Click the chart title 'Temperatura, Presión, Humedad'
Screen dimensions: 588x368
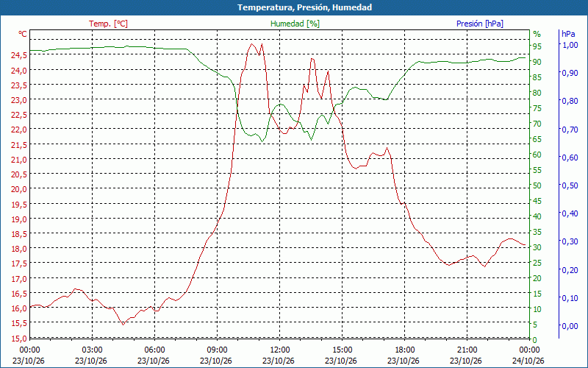(x=304, y=7)
